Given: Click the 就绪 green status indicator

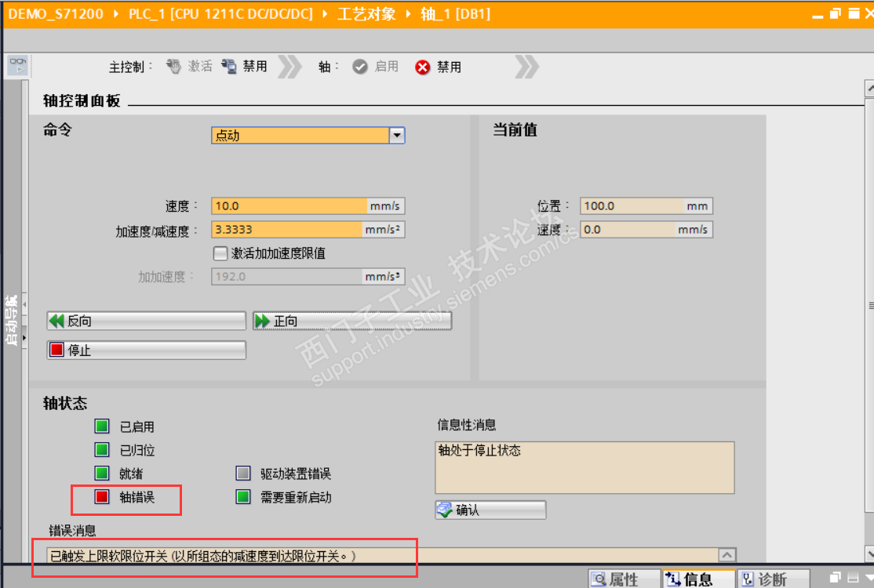Looking at the screenshot, I should click(x=101, y=474).
